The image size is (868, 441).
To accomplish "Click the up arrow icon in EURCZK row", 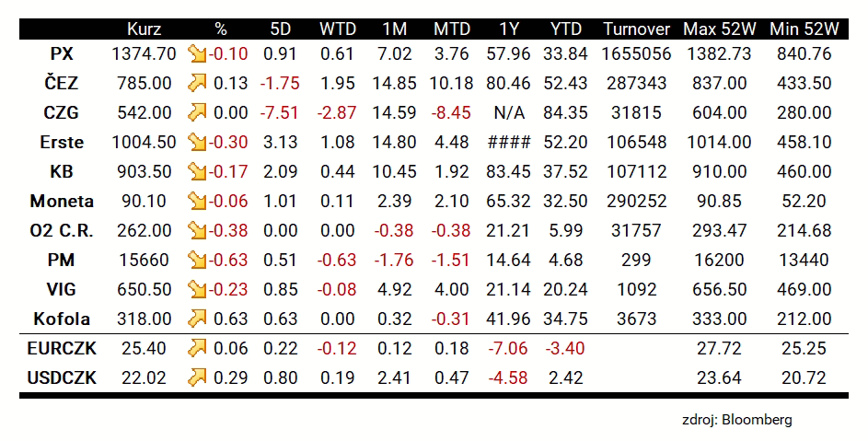I will tap(196, 348).
